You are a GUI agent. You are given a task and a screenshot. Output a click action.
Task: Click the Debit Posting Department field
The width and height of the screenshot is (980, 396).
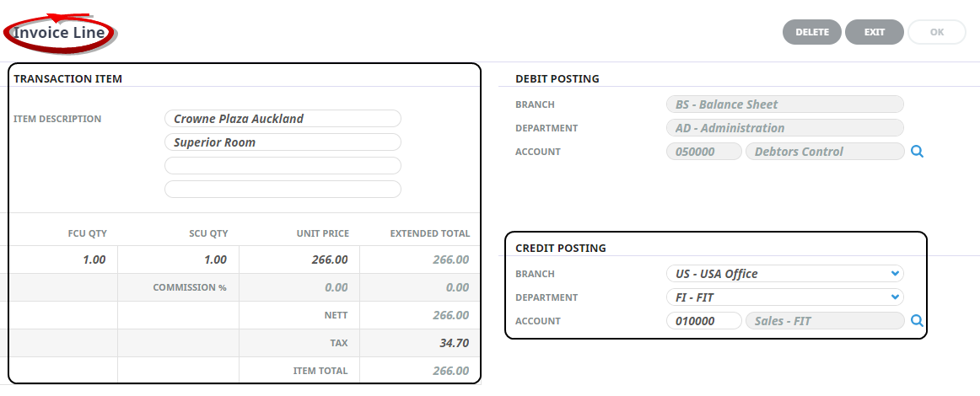point(784,128)
